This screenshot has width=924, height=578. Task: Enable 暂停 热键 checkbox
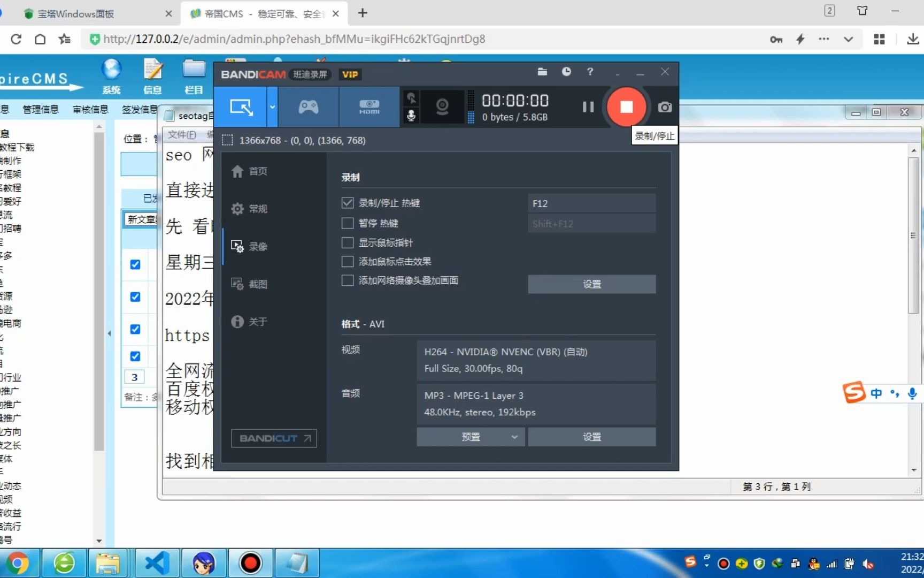348,223
